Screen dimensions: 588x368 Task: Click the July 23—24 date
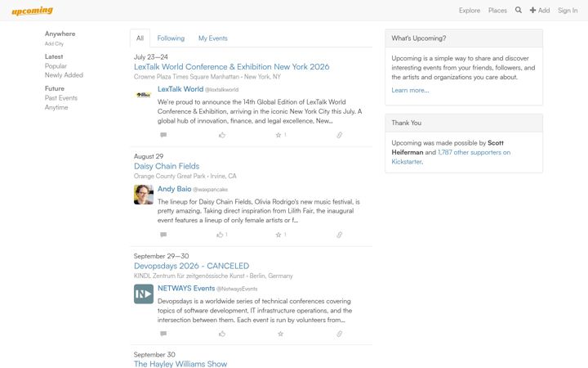click(151, 57)
